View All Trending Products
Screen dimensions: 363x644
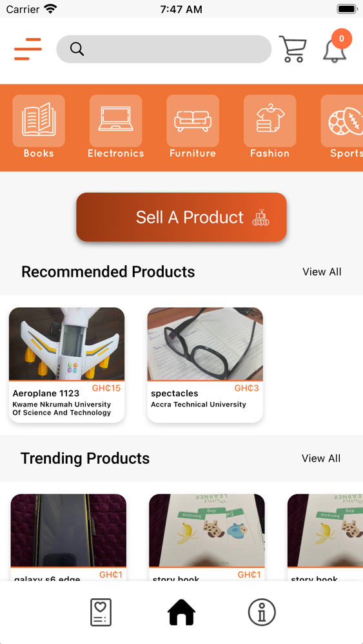pyautogui.click(x=321, y=459)
